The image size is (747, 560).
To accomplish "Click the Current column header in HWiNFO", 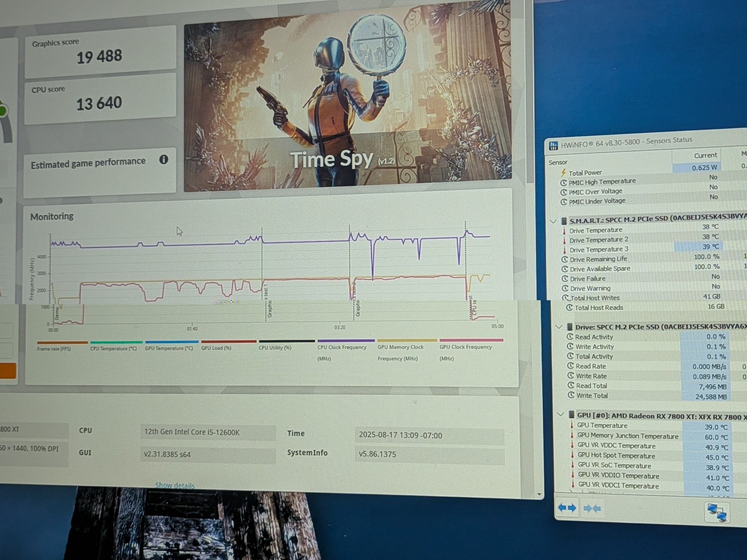I will [705, 155].
